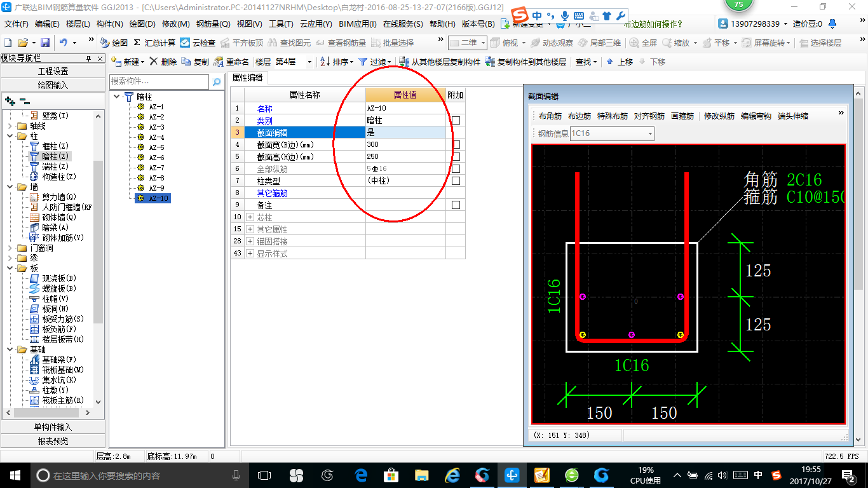Launch 云检查 cloud check
The height and width of the screenshot is (488, 868).
pos(198,43)
